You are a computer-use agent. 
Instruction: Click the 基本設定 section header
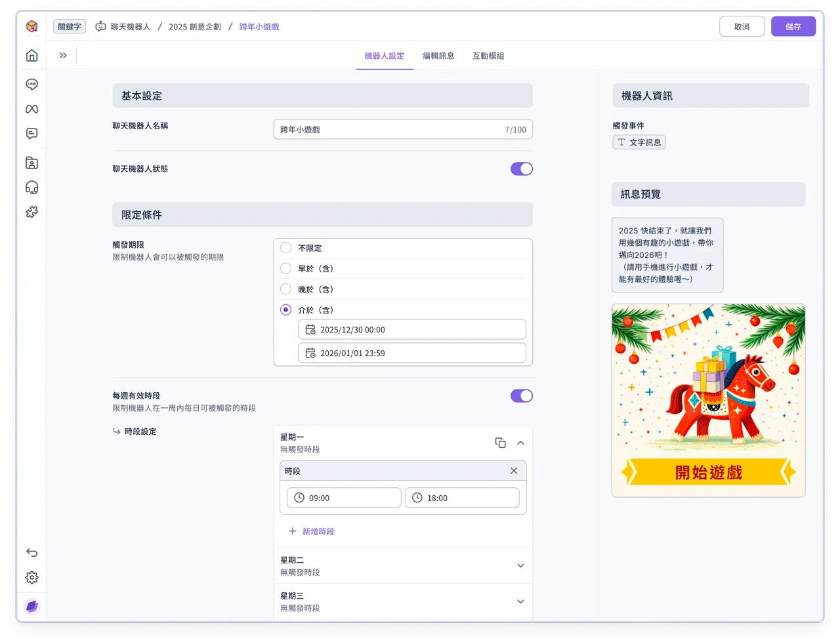click(322, 96)
